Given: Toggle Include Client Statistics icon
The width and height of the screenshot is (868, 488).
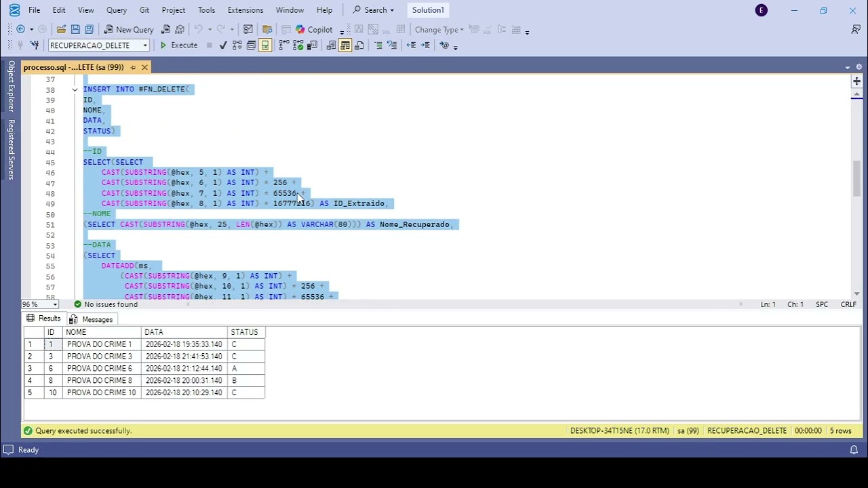Looking at the screenshot, I should 311,45.
